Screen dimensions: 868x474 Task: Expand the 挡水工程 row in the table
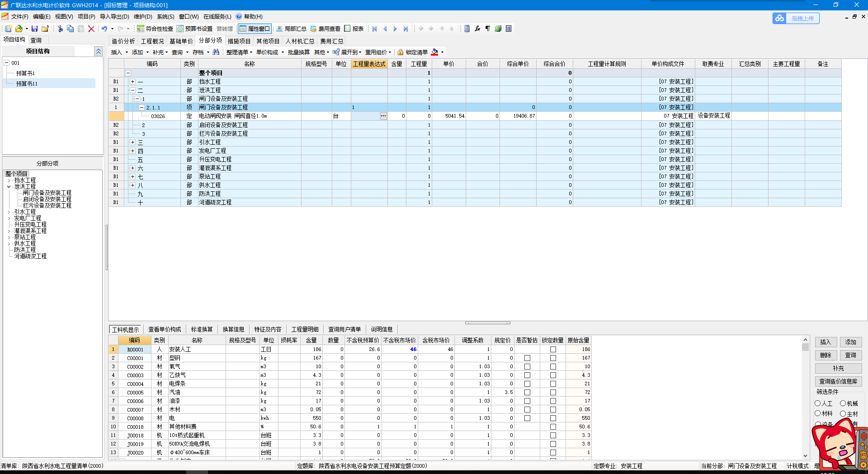tap(132, 82)
